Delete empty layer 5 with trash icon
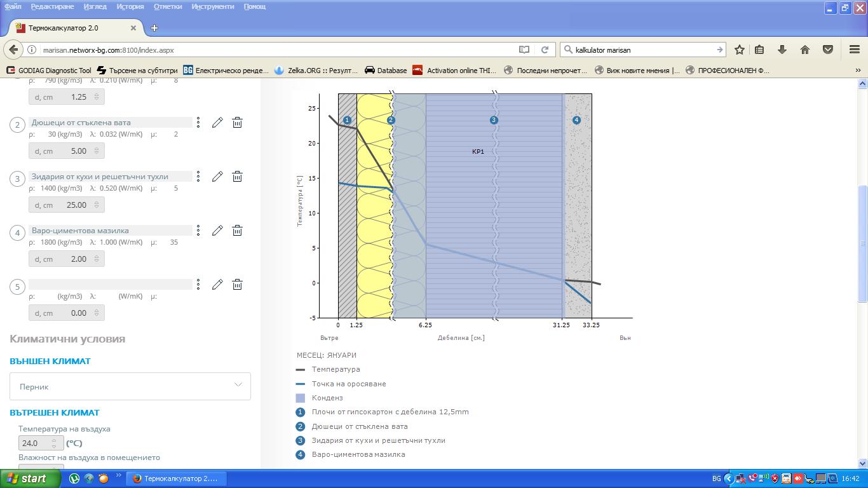Screen dimensions: 868x488 pyautogui.click(x=237, y=285)
